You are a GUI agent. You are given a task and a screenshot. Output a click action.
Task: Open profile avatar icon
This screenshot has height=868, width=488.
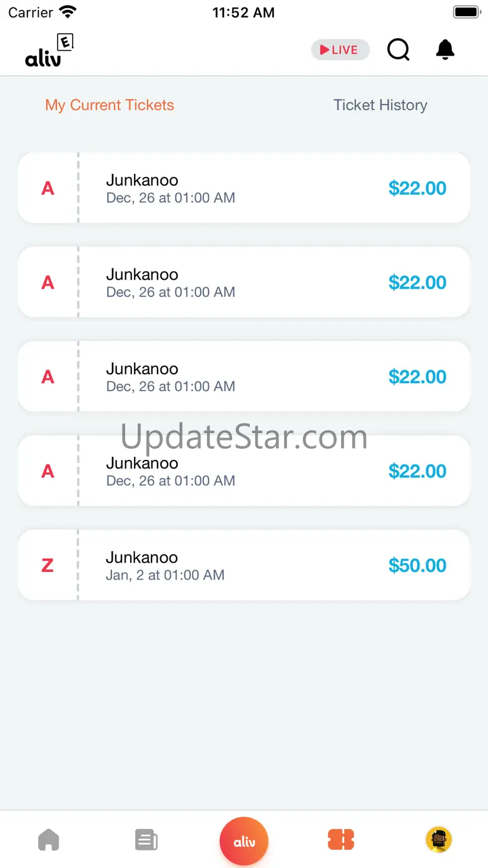tap(439, 840)
